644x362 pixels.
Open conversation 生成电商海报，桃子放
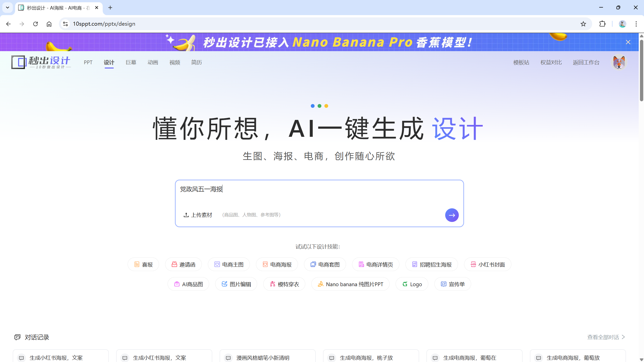tap(371, 356)
